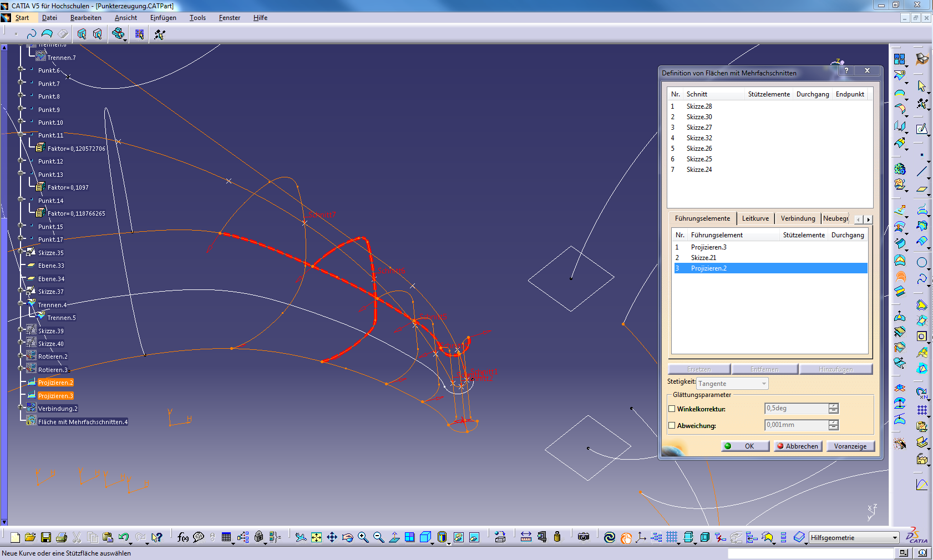Click the Line tool in right toolbar
933x560 pixels.
[x=922, y=171]
